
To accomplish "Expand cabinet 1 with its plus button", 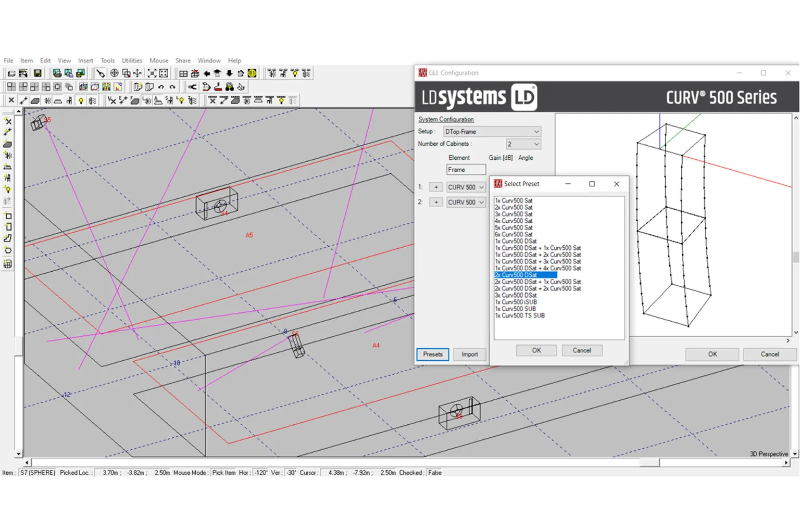I will [436, 187].
